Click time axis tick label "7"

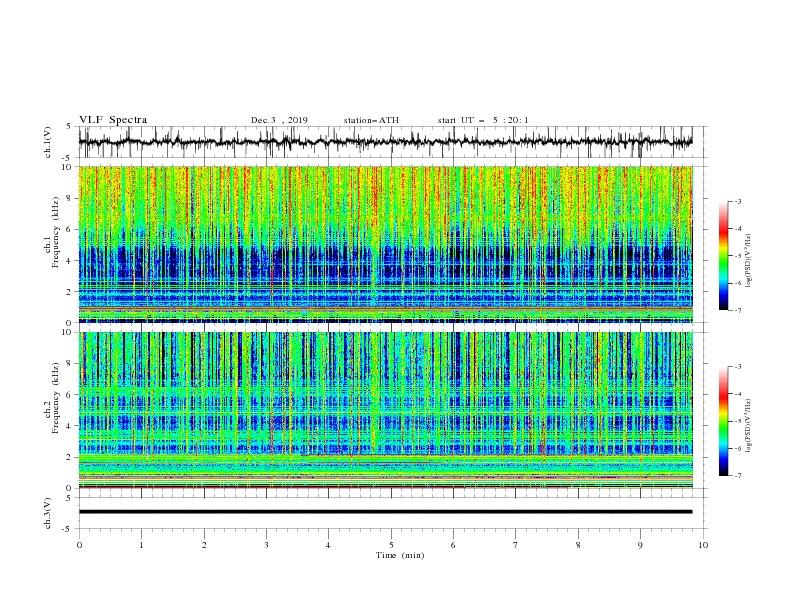[516, 545]
